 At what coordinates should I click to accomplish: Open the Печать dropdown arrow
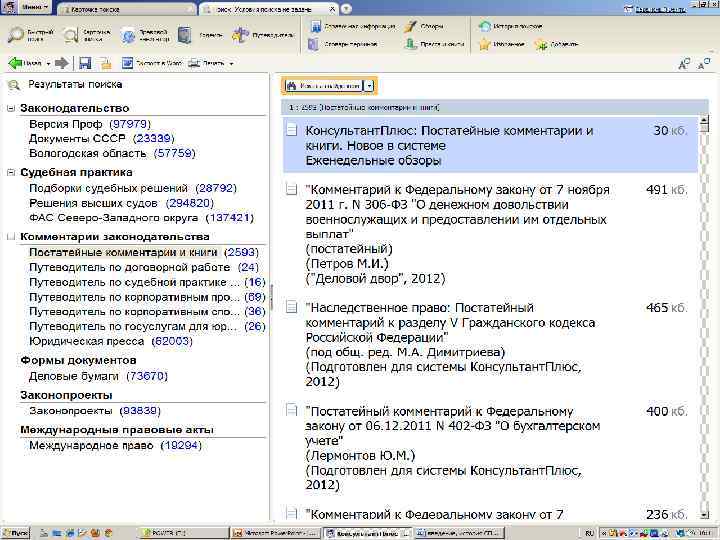coord(231,63)
